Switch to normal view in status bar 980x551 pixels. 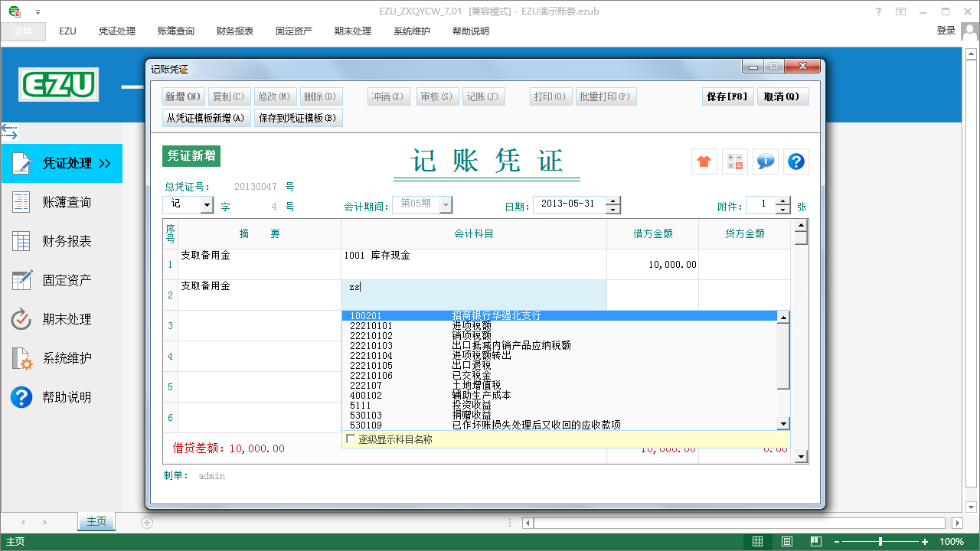tap(757, 541)
